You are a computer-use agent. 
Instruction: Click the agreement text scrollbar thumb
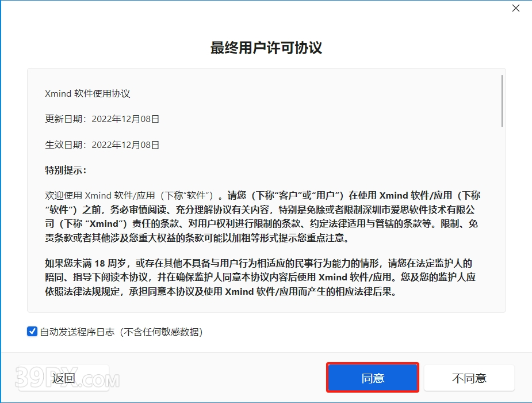pyautogui.click(x=502, y=101)
